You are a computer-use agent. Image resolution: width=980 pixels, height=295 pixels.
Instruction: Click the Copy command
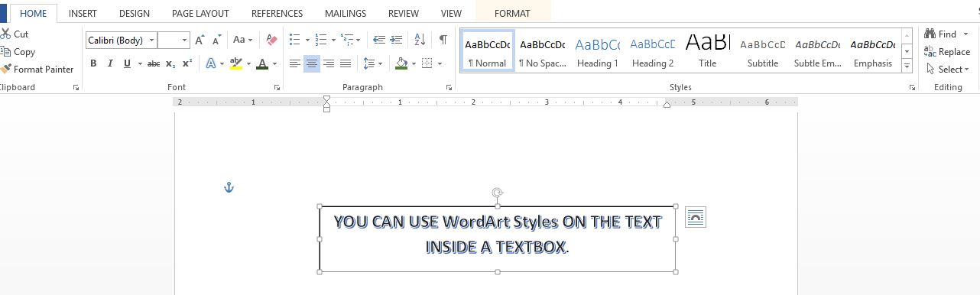18,52
